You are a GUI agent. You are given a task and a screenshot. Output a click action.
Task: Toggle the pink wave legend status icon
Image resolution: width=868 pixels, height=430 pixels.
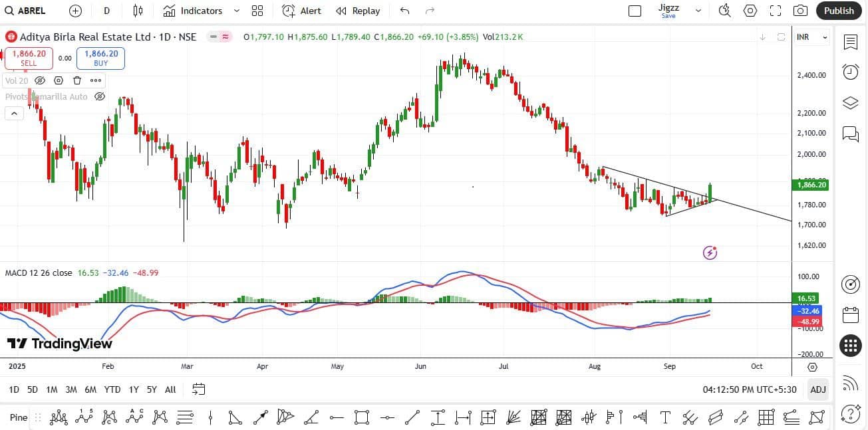226,37
